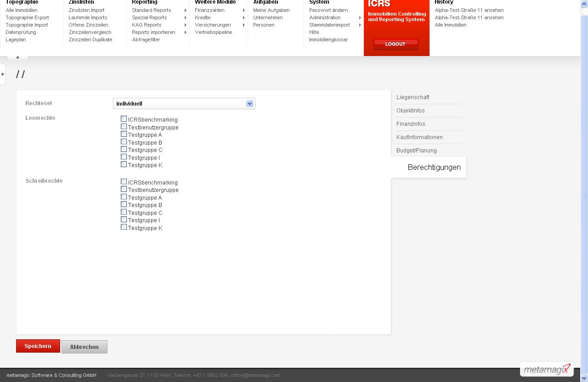Click the metamagix logo
588x382 pixels.
(547, 369)
